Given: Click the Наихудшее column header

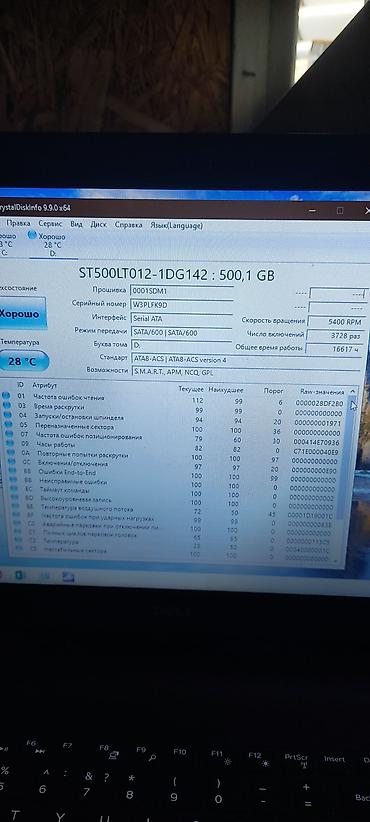Looking at the screenshot, I should pyautogui.click(x=226, y=390).
